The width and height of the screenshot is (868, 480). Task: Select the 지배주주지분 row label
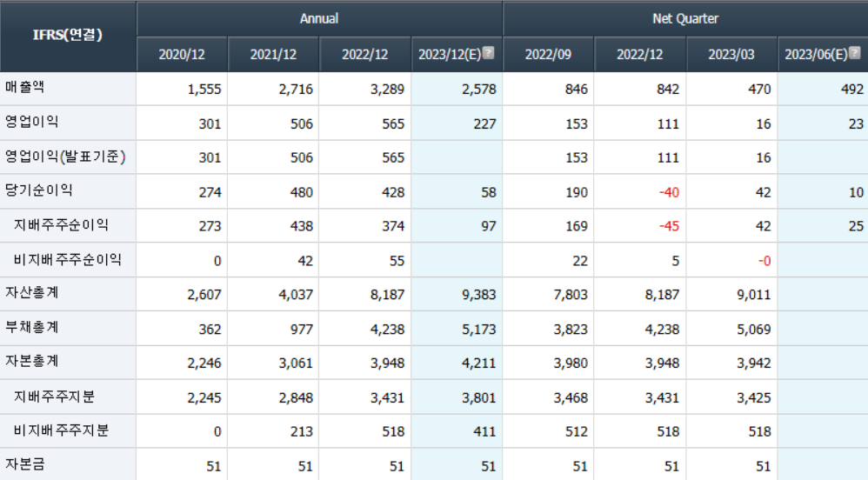pyautogui.click(x=54, y=397)
